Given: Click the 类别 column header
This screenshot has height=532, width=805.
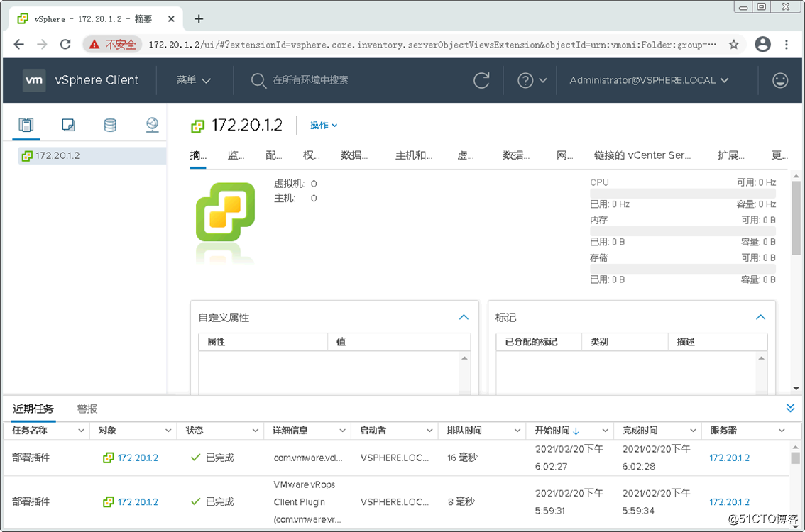Looking at the screenshot, I should [625, 342].
